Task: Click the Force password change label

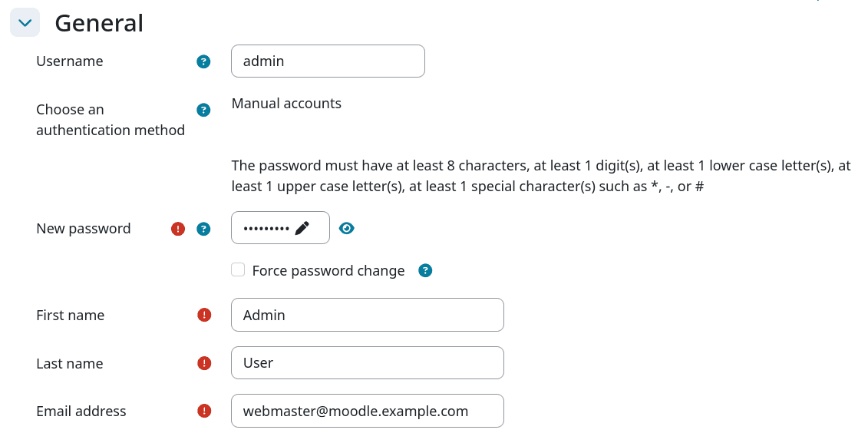Action: (x=328, y=270)
